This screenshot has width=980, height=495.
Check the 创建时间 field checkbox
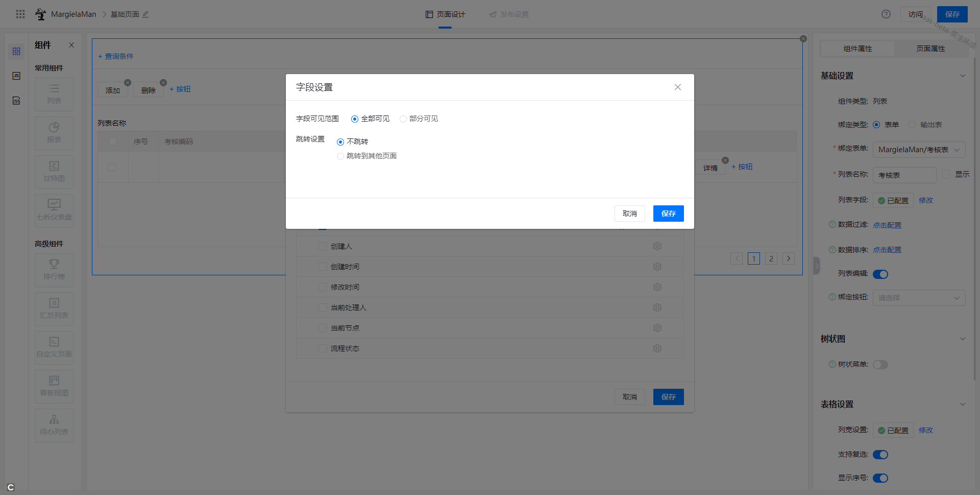[323, 267]
